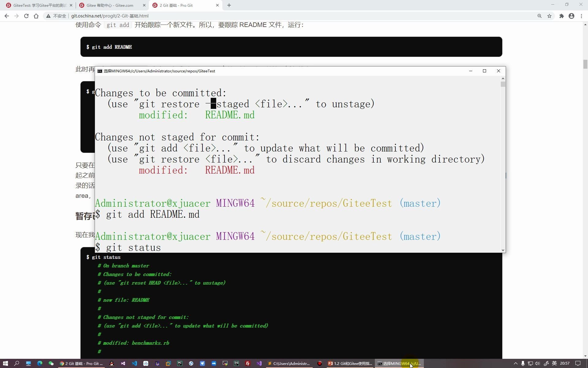
Task: Open the Chrome profile account icon
Action: point(571,16)
